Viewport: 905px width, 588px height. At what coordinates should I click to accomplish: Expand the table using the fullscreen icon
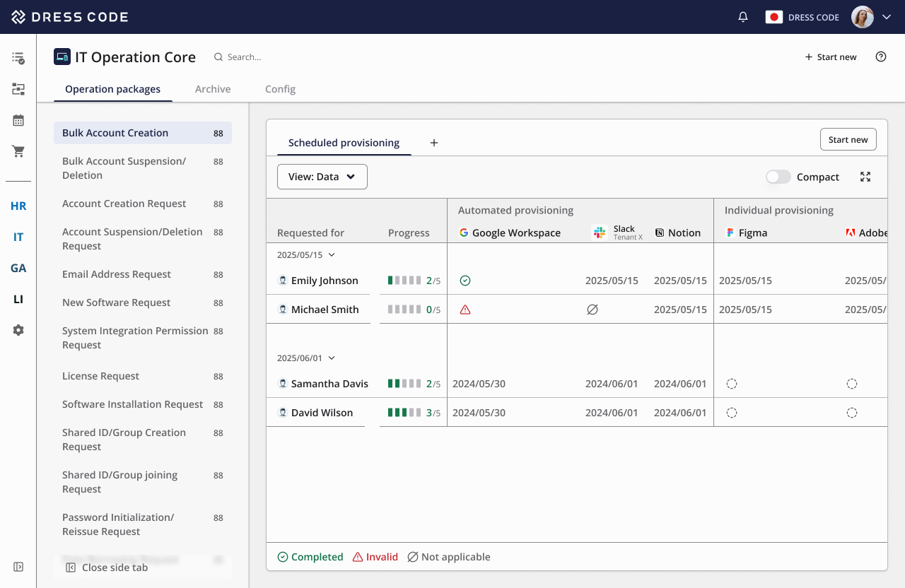pyautogui.click(x=865, y=177)
